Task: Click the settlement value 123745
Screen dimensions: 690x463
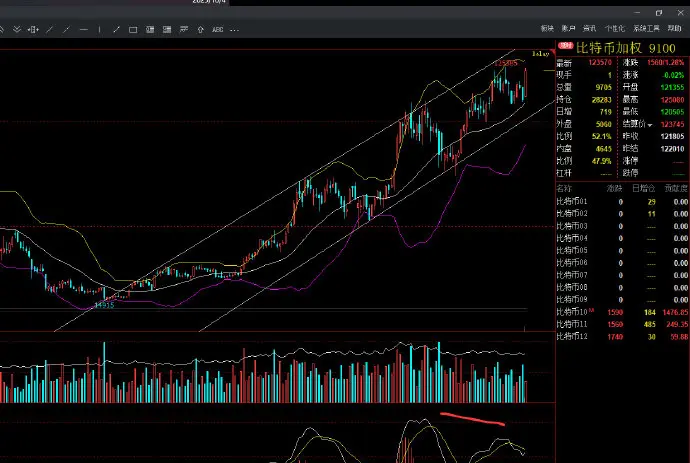Action: [672, 124]
